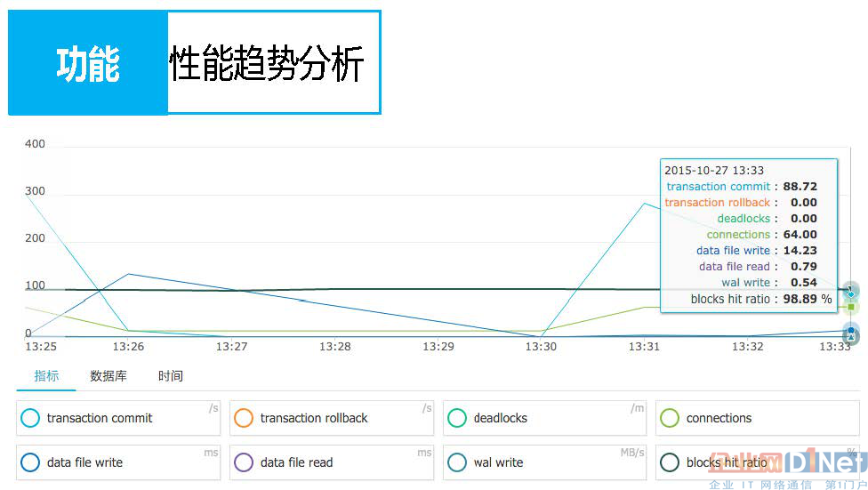This screenshot has width=868, height=490.
Task: Click the blocks hit ratio circle icon
Action: tap(670, 462)
